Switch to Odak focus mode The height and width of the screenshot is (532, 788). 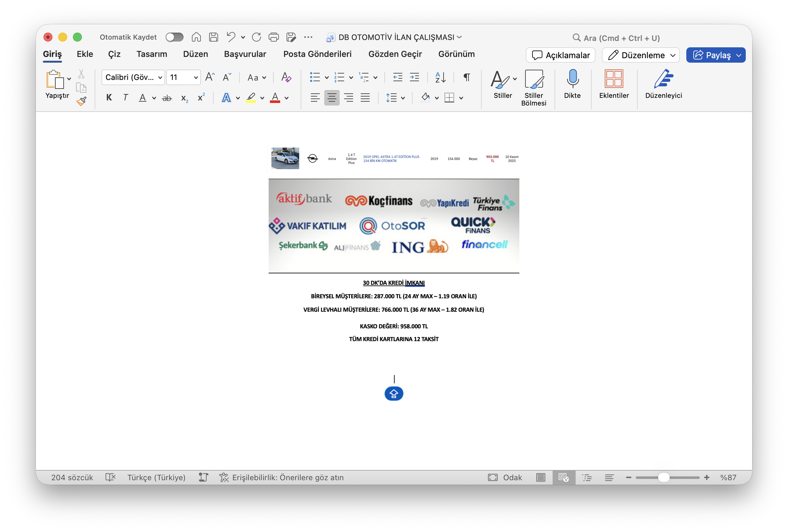point(505,477)
